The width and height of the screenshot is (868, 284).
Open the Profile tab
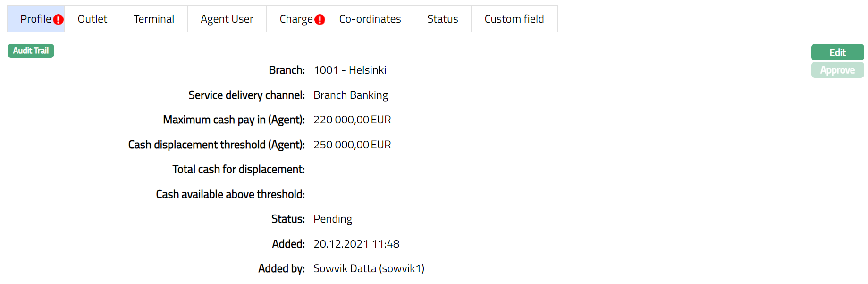tap(35, 19)
